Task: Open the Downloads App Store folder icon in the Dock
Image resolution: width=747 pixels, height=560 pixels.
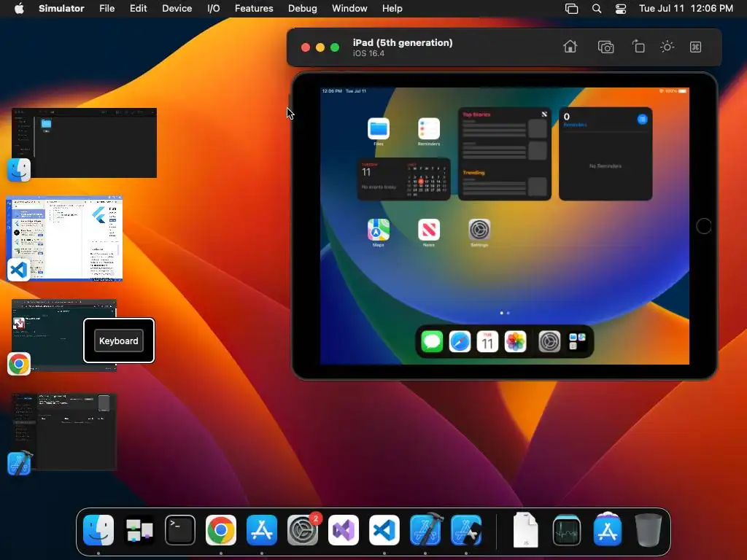Action: (608, 529)
